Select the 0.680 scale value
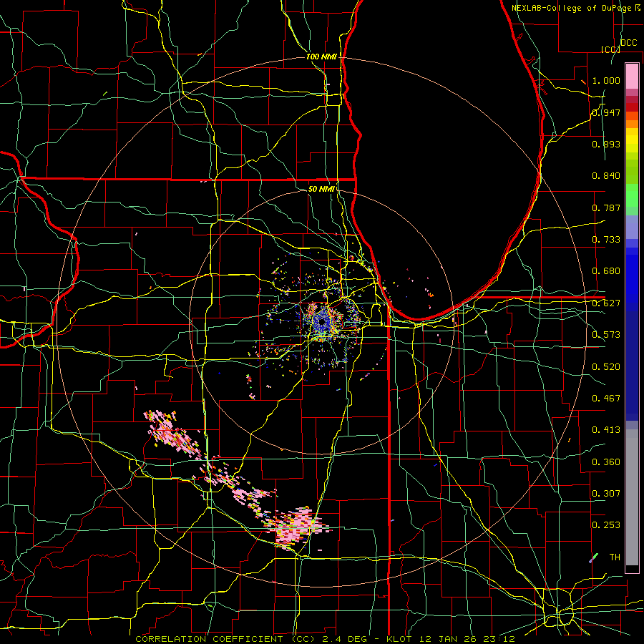 coord(606,271)
